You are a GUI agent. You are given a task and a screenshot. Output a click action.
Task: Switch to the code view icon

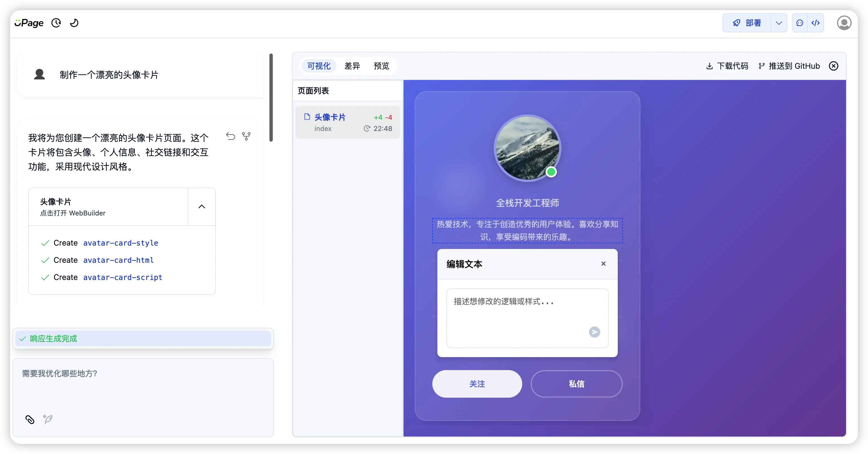(815, 23)
